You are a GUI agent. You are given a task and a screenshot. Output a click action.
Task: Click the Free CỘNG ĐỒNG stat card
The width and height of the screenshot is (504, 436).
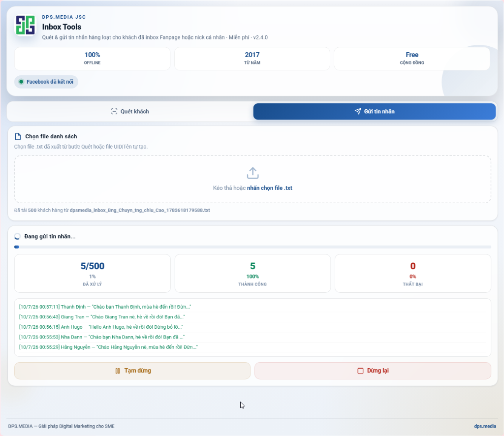pyautogui.click(x=412, y=59)
